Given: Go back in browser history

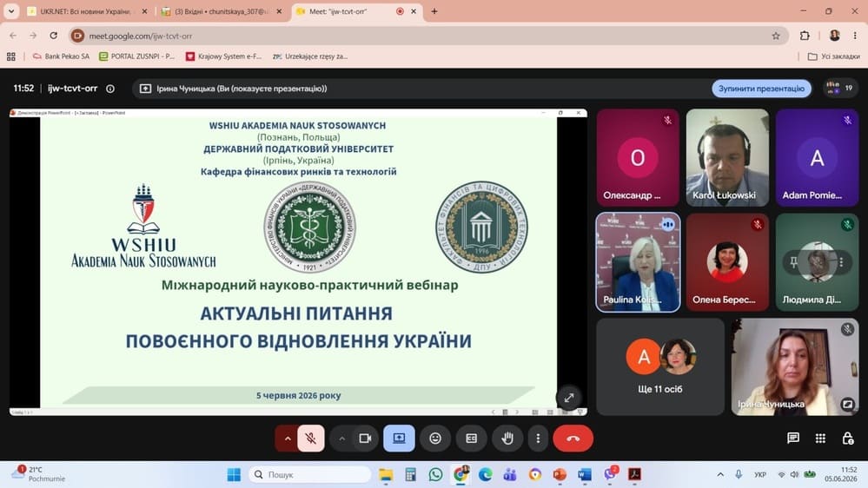Looking at the screenshot, I should click(13, 36).
